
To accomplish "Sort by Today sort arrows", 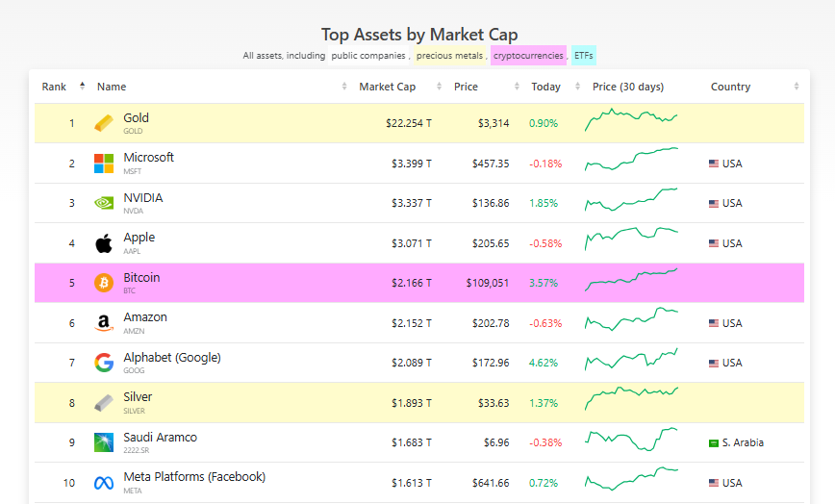I will pos(577,87).
